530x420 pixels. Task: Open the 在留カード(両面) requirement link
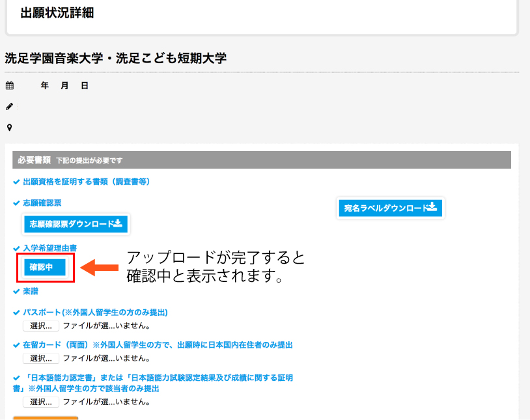coord(158,345)
